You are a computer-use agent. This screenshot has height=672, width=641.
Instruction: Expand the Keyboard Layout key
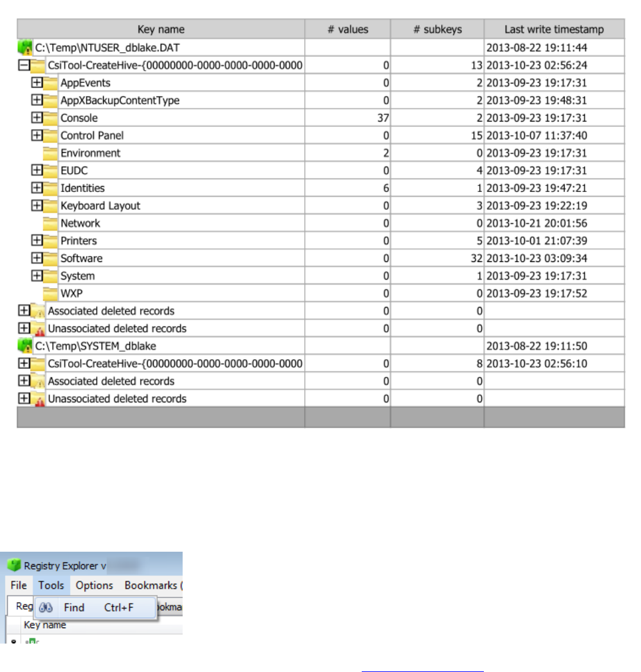point(37,205)
